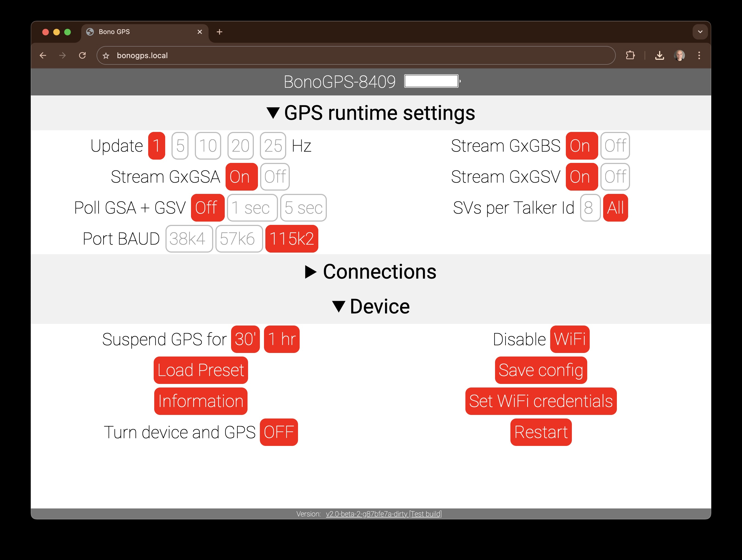Open tab search chevron dropdown
This screenshot has height=560, width=742.
click(700, 32)
